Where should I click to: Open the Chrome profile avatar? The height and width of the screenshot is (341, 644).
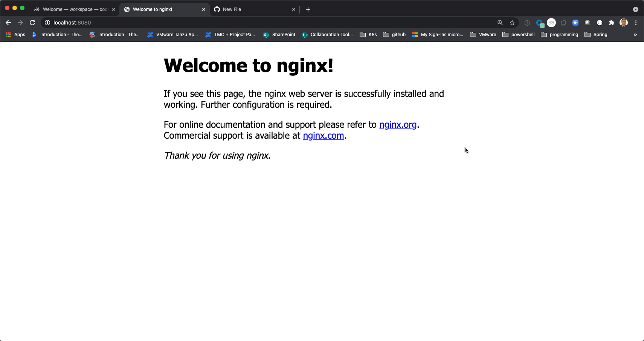(624, 23)
